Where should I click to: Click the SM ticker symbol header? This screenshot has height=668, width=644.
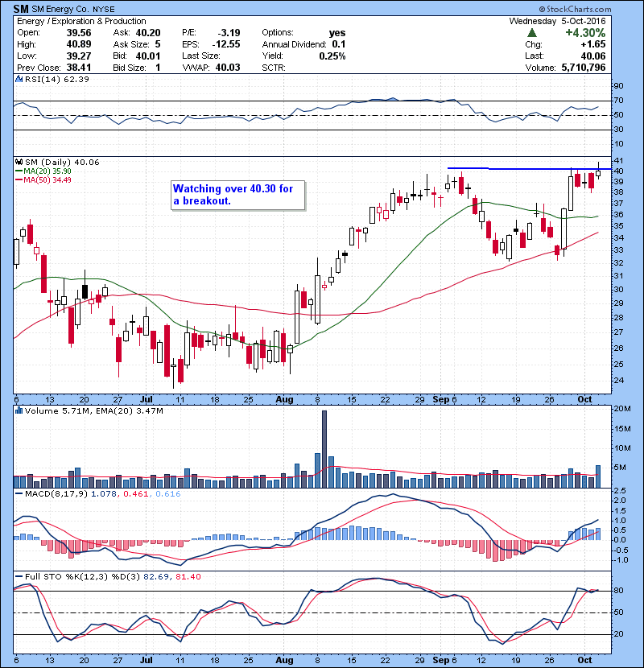coord(21,9)
